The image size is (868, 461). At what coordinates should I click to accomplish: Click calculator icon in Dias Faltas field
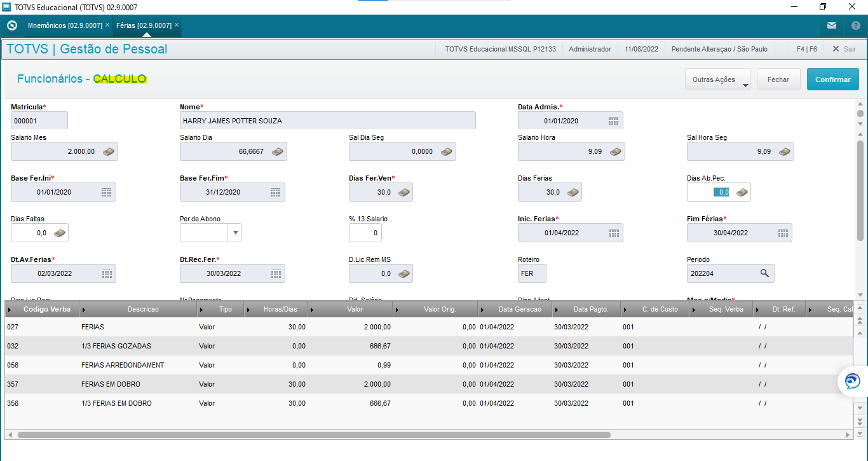(59, 233)
